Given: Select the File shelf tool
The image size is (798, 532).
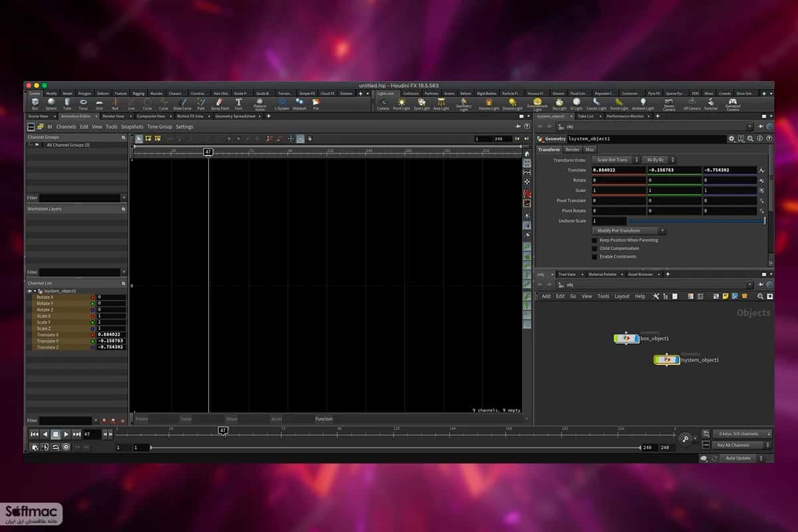Looking at the screenshot, I should (x=316, y=103).
